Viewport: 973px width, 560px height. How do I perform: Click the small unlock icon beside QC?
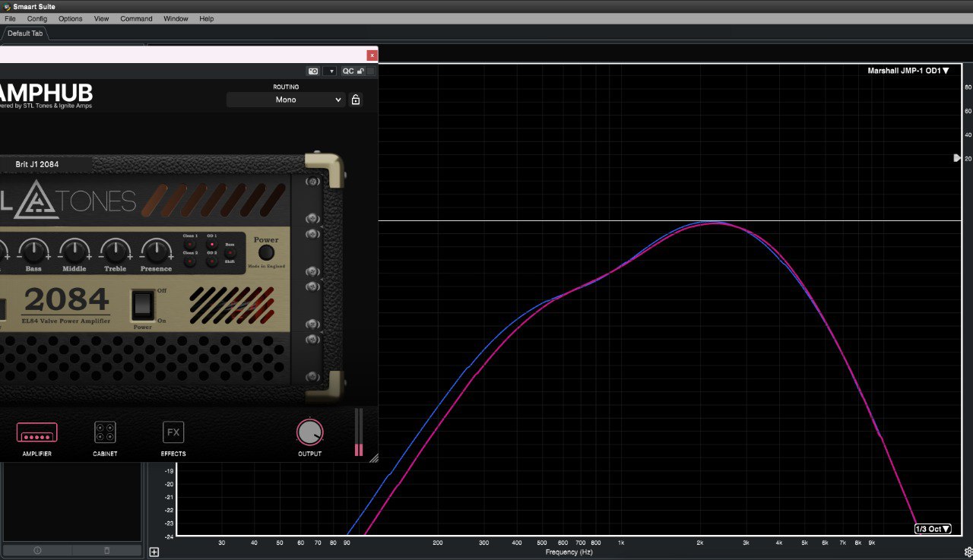coord(361,71)
